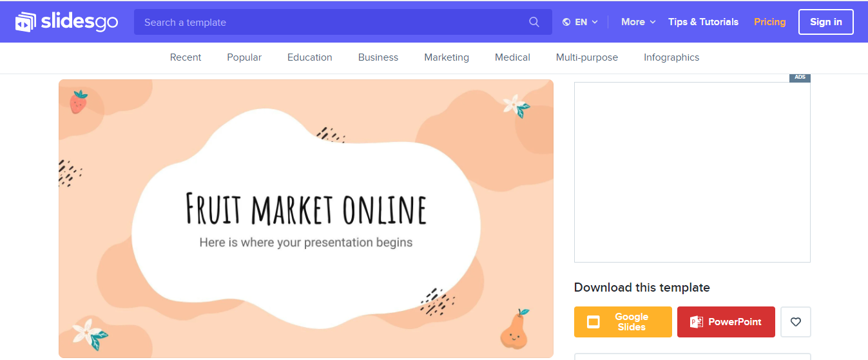
Task: Click the Sign in button
Action: click(x=825, y=22)
